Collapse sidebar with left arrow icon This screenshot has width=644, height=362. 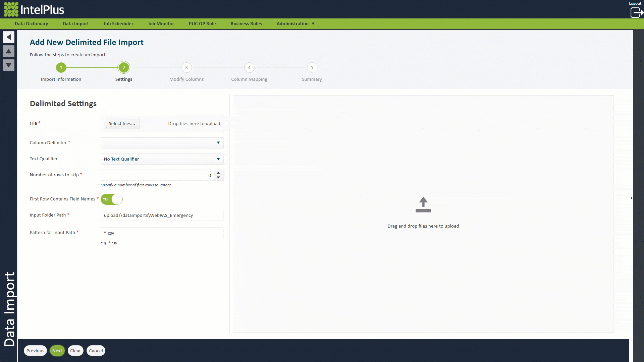coord(9,37)
